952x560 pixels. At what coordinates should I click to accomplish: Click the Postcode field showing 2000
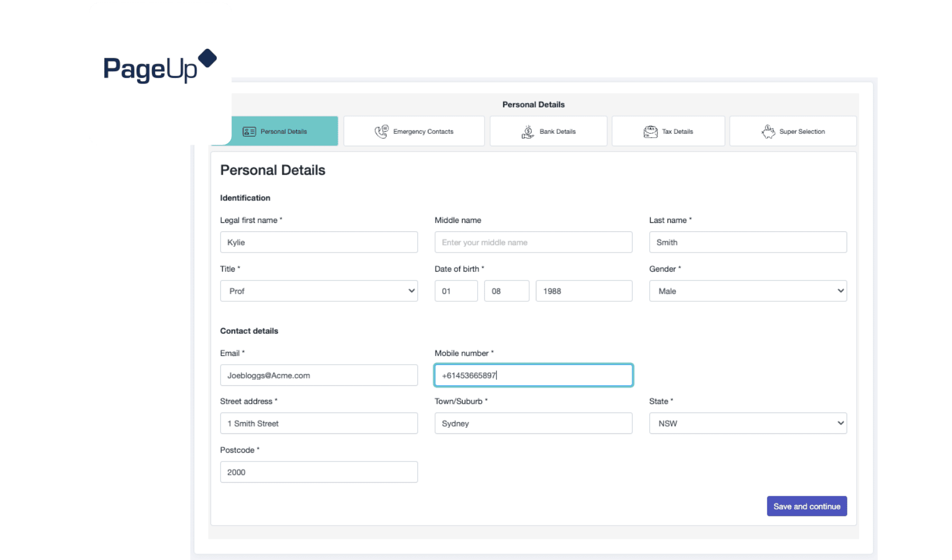pos(319,472)
